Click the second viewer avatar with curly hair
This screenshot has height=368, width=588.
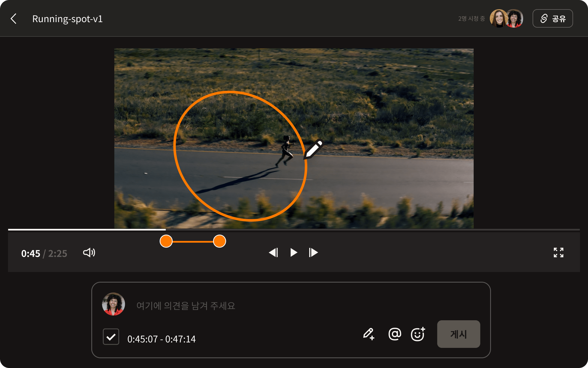tap(514, 18)
